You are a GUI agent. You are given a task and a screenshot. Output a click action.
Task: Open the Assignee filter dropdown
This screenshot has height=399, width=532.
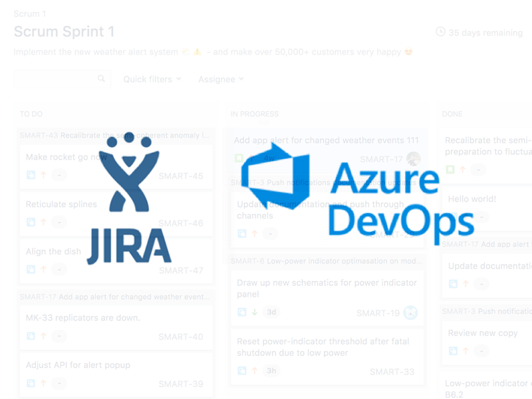point(221,79)
